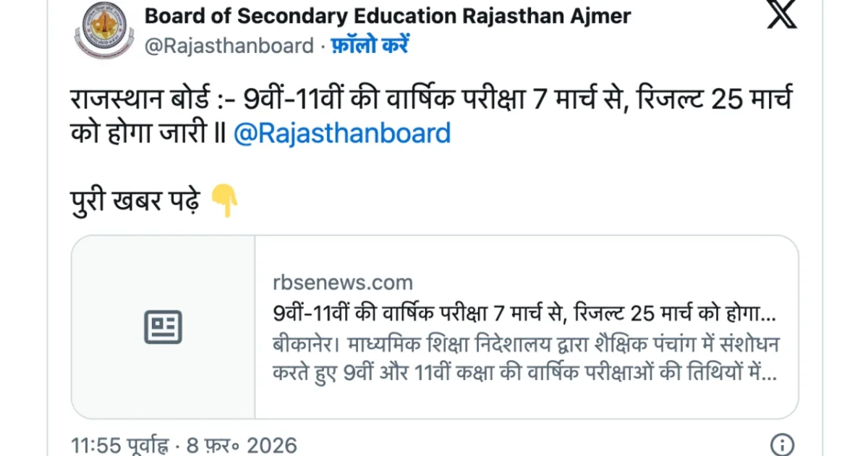The image size is (868, 456).
Task: Open the Board of Secondary Education Rajasthan Ajmer name
Action: coord(388,15)
